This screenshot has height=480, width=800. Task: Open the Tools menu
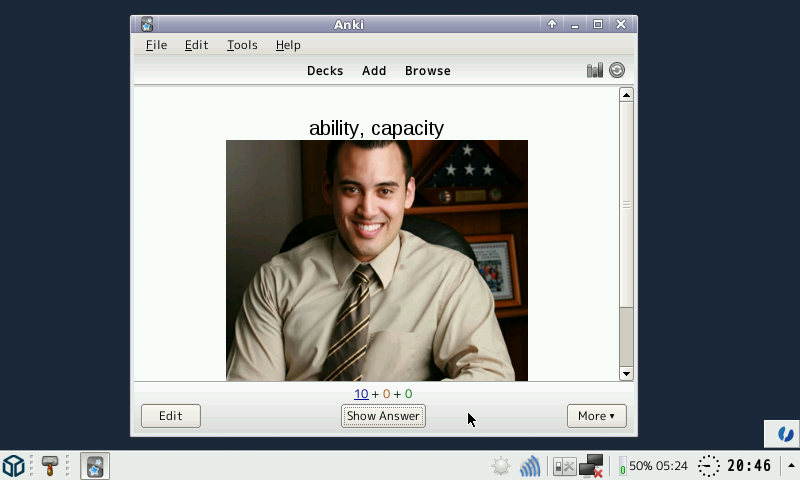tap(242, 45)
